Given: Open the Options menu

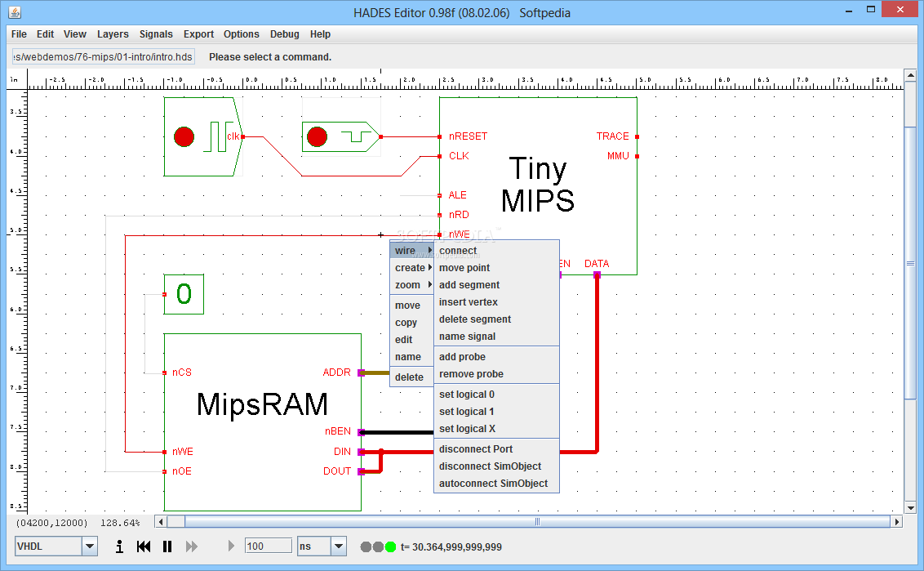Looking at the screenshot, I should pos(241,34).
